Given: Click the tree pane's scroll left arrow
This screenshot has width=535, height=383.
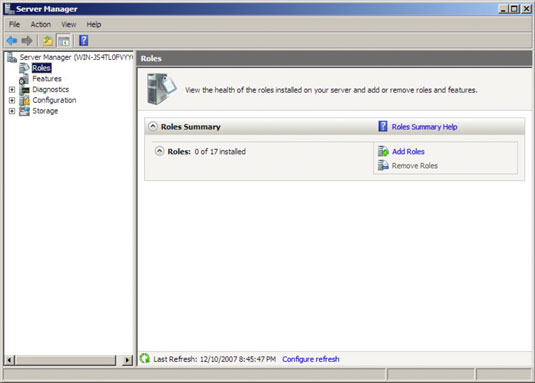Looking at the screenshot, I should coord(10,360).
